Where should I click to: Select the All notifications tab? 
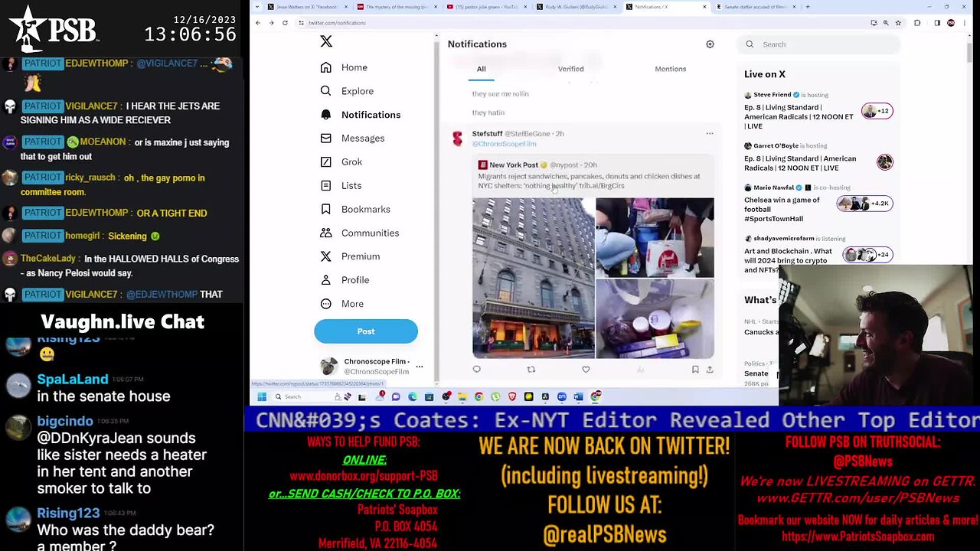pos(481,69)
